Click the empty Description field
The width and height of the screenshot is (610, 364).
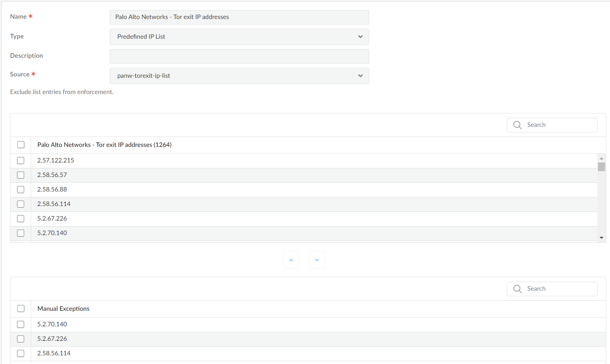coord(239,56)
